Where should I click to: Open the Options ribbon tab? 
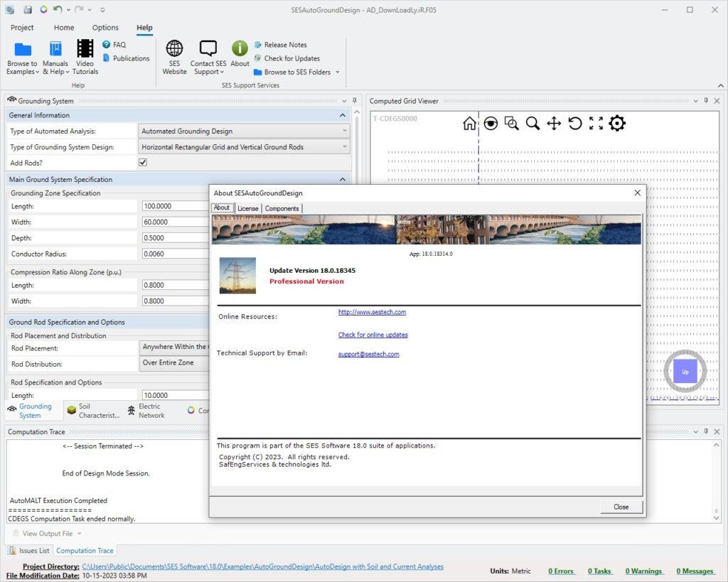coord(105,28)
